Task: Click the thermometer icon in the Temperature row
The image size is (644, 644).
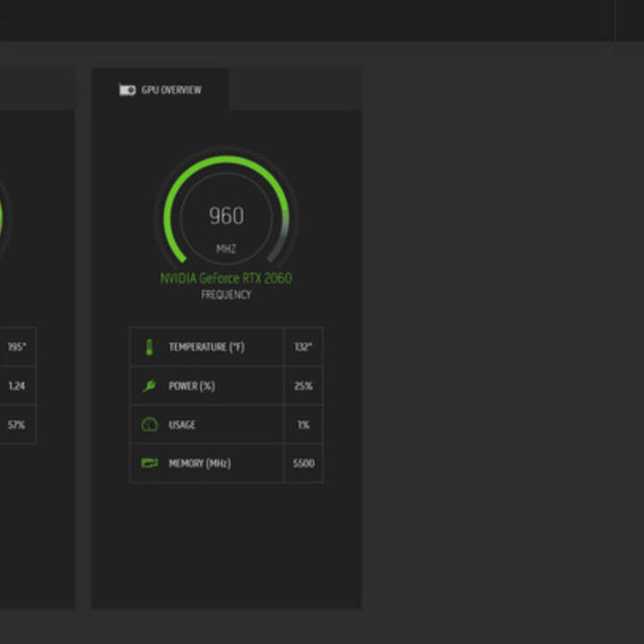Action: 149,347
